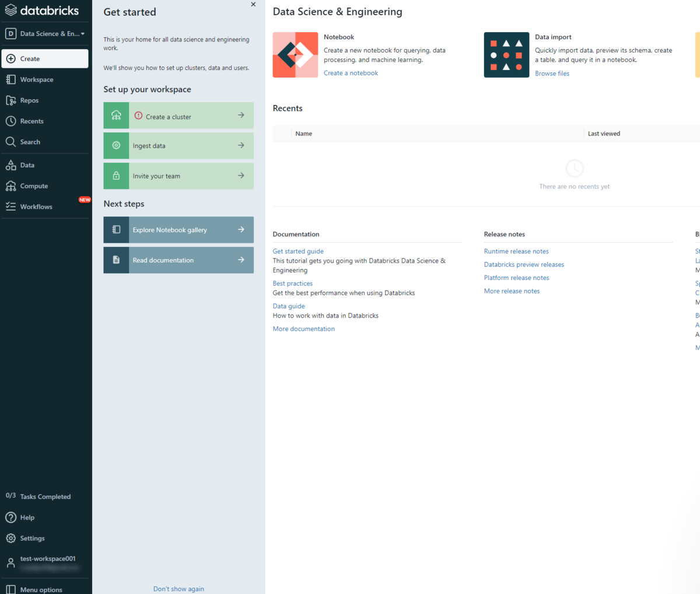
Task: Click the arrow on Read documentation card
Action: coord(241,260)
